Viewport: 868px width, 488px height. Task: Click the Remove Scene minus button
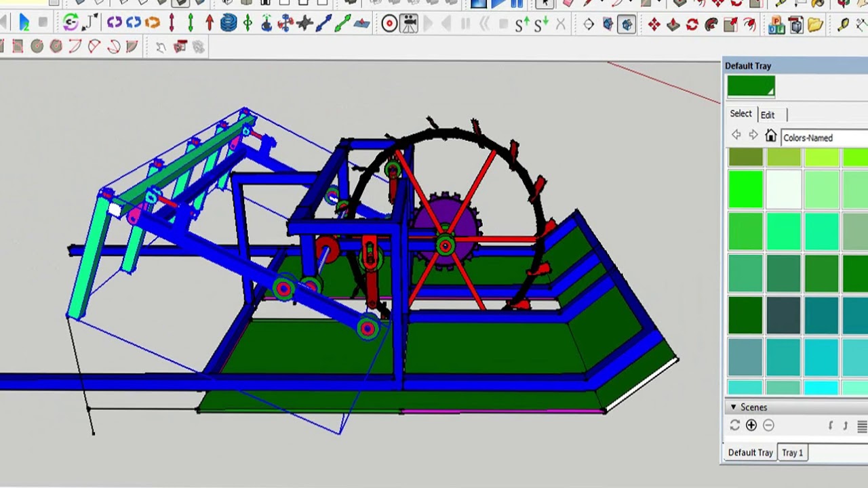(x=768, y=425)
